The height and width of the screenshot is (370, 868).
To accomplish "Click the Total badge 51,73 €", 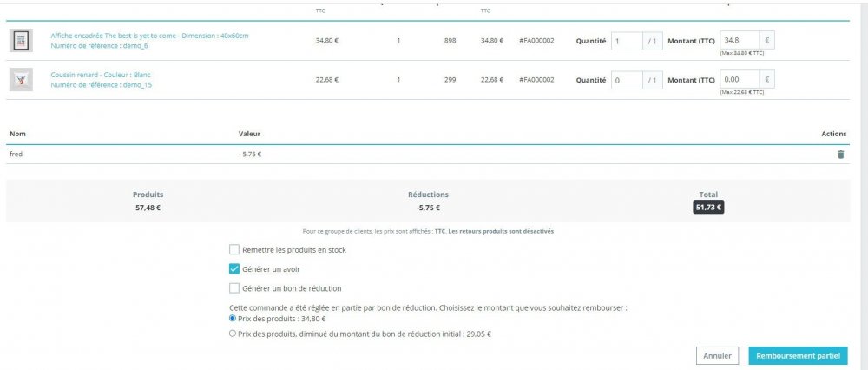I will pos(708,208).
